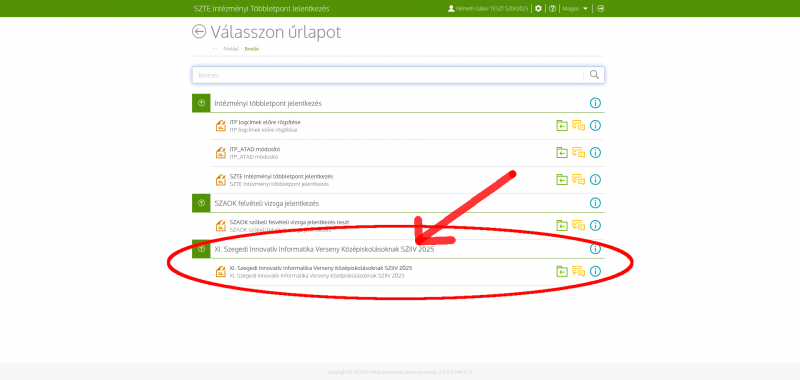Open the yellow messages icon for ITP Jogcímek előre rögzítése
The height and width of the screenshot is (380, 800).
578,125
